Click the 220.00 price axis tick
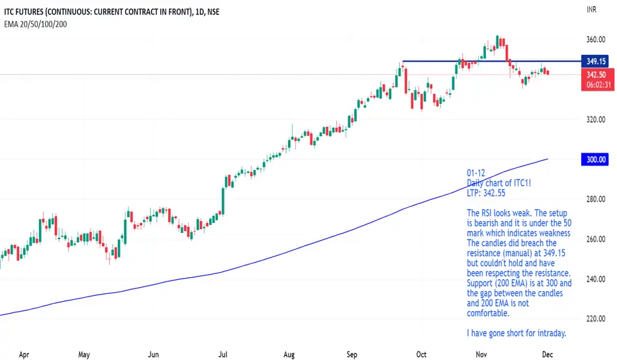Image resolution: width=617 pixels, height=364 pixels. (x=596, y=319)
